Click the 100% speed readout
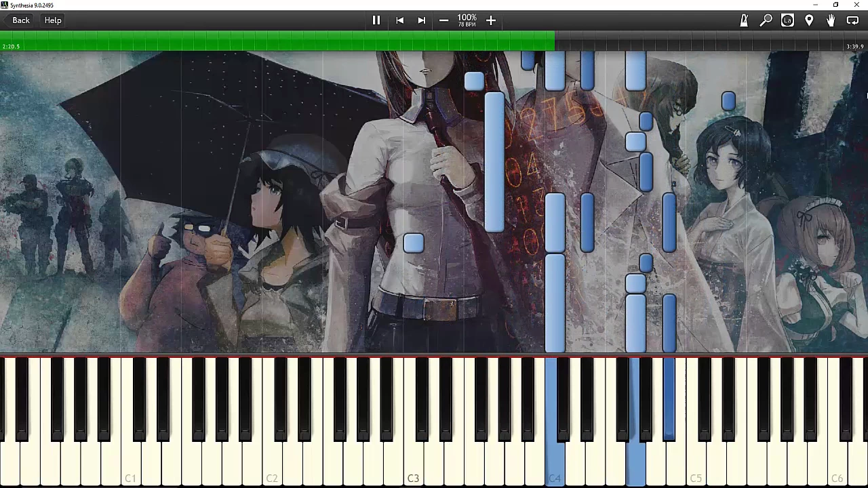 (x=467, y=18)
